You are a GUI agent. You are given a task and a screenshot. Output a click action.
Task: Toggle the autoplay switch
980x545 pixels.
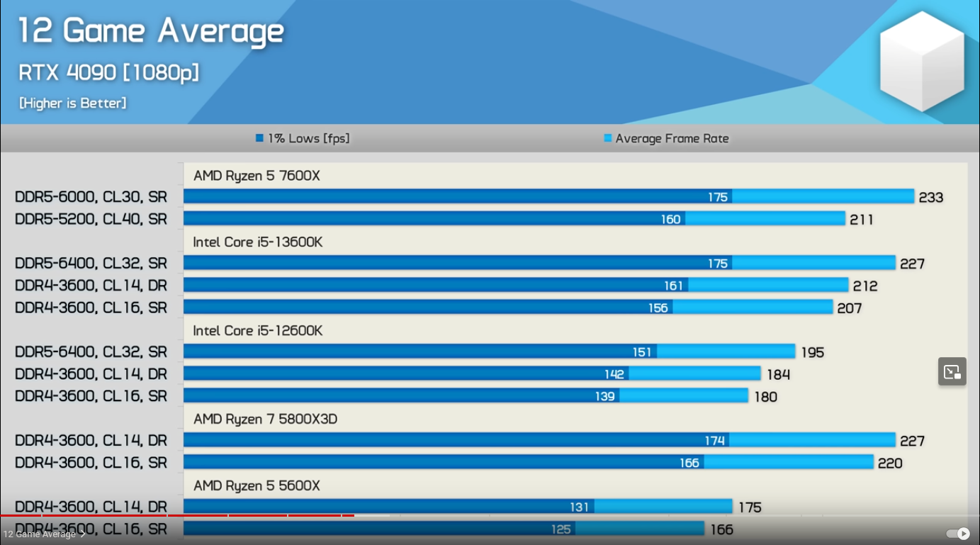tap(957, 534)
